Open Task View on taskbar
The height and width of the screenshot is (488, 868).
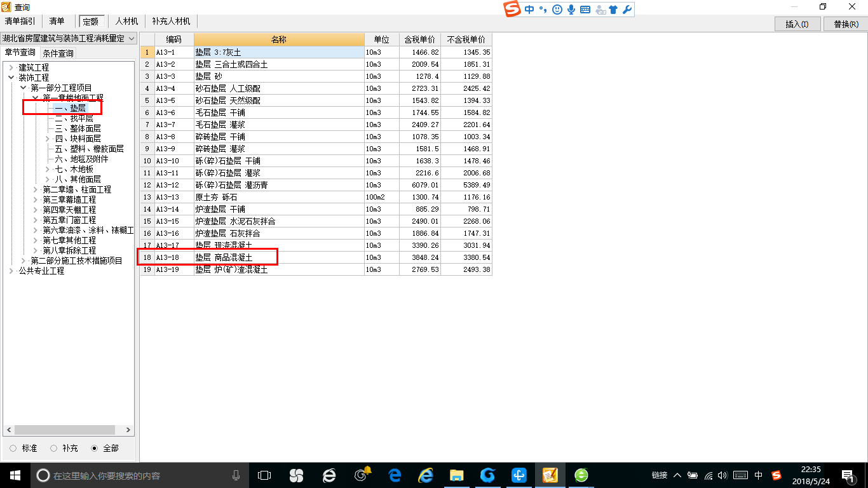(264, 475)
